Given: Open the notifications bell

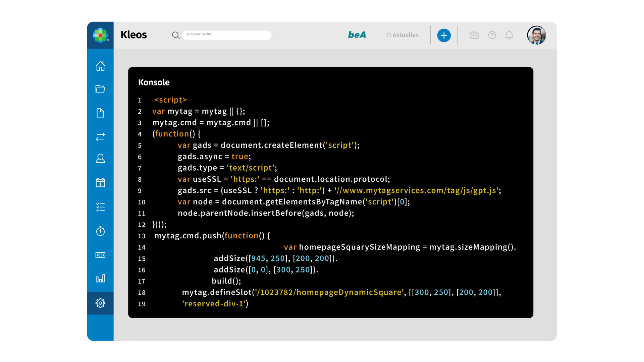Looking at the screenshot, I should [x=509, y=35].
